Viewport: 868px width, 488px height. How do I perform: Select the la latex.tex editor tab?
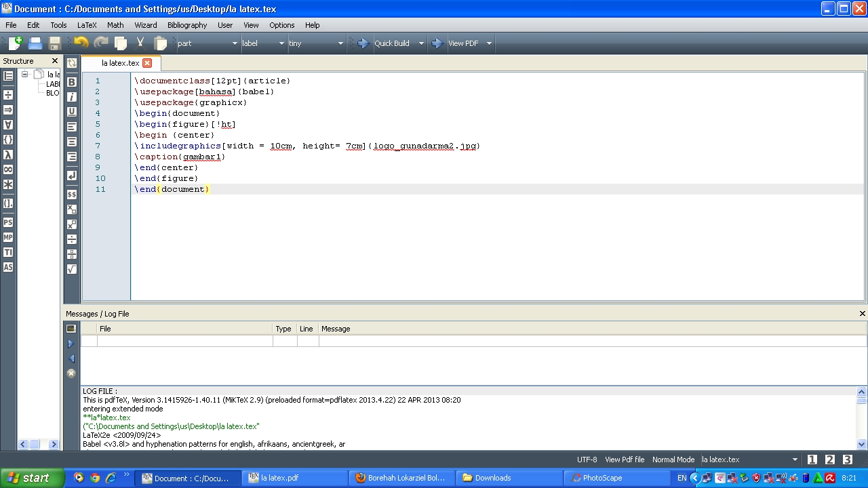[x=120, y=63]
